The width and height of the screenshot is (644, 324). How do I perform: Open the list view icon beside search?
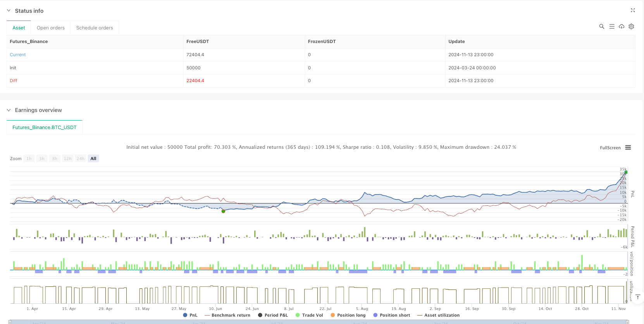611,26
